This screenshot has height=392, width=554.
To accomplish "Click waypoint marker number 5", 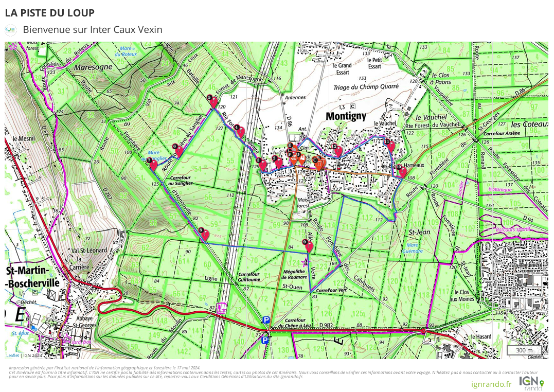I will [x=213, y=101].
